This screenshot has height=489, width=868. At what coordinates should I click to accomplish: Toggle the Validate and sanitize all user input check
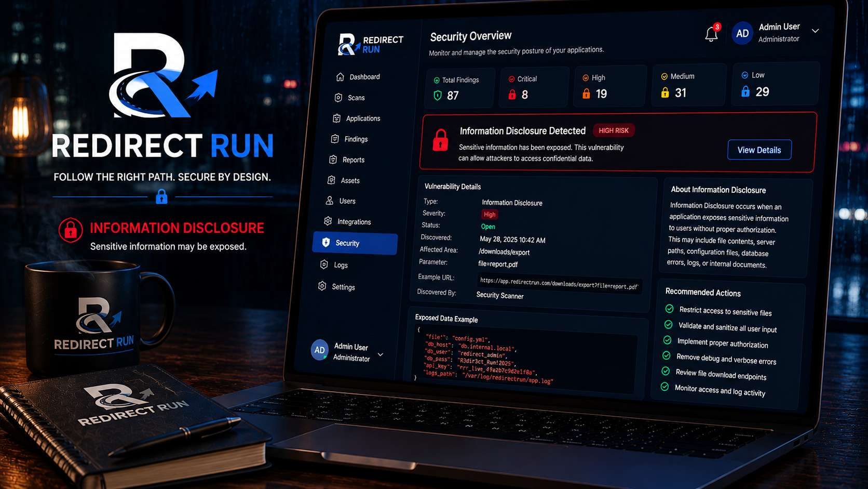[x=669, y=324]
